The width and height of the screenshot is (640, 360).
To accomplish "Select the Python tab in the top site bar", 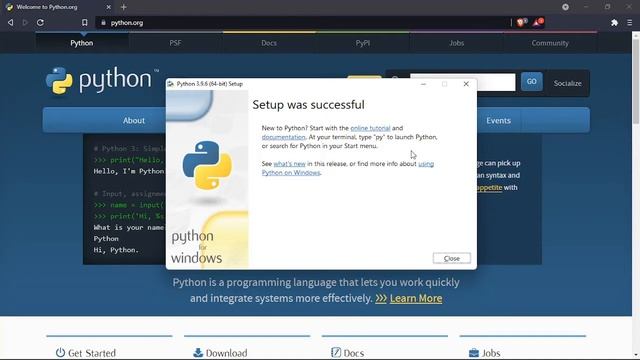I will [82, 43].
